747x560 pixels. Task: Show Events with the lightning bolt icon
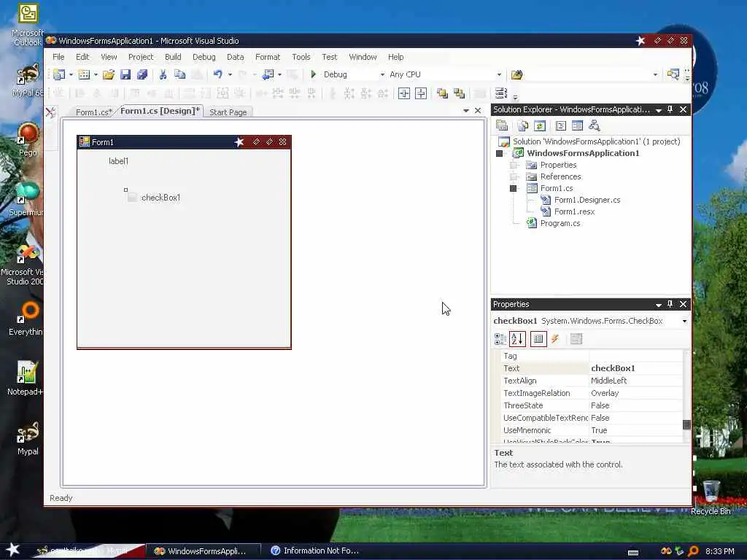tap(555, 339)
